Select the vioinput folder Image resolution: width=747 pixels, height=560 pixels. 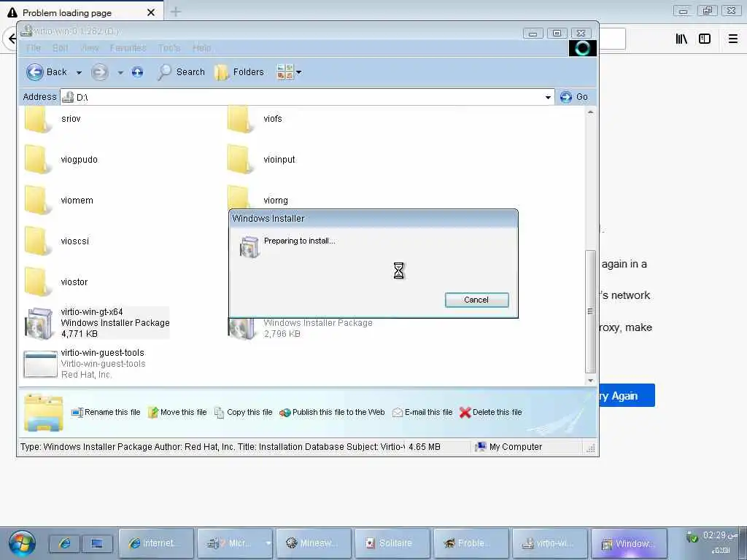(x=261, y=160)
